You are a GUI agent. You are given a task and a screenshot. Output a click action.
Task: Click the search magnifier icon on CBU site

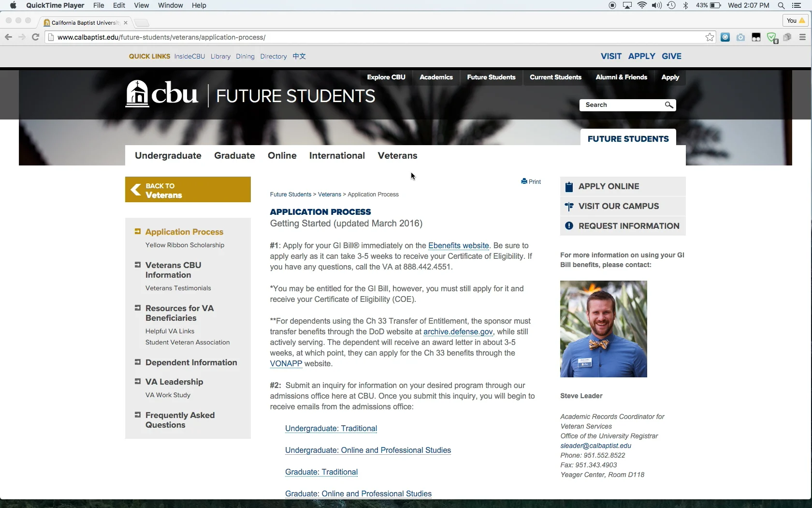[x=669, y=105]
